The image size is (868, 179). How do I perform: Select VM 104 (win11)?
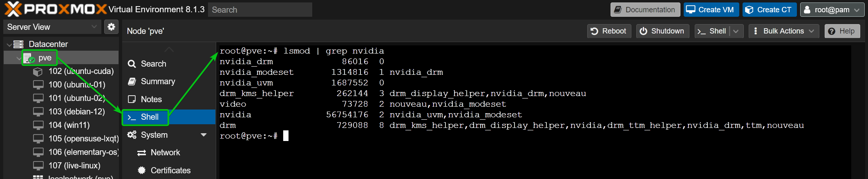(61, 125)
